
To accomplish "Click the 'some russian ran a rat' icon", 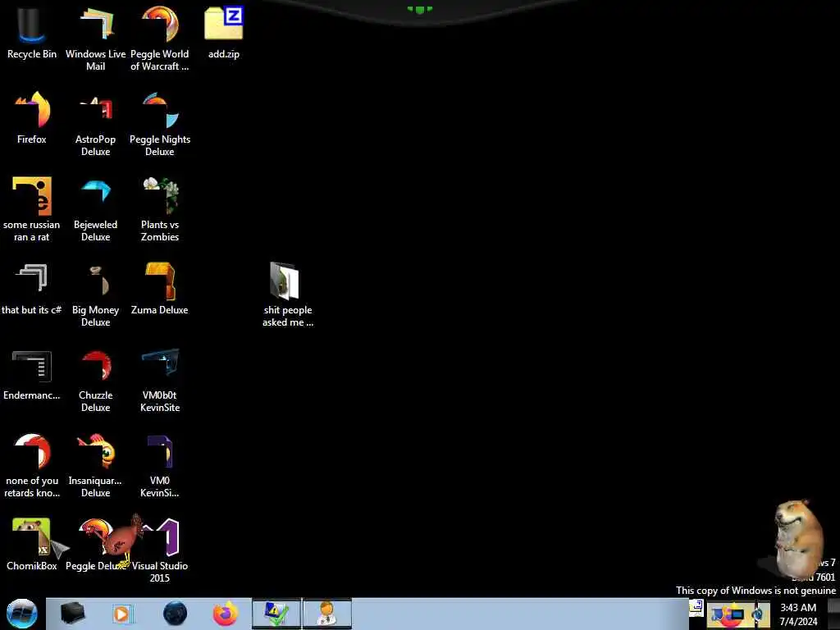I will (x=32, y=209).
